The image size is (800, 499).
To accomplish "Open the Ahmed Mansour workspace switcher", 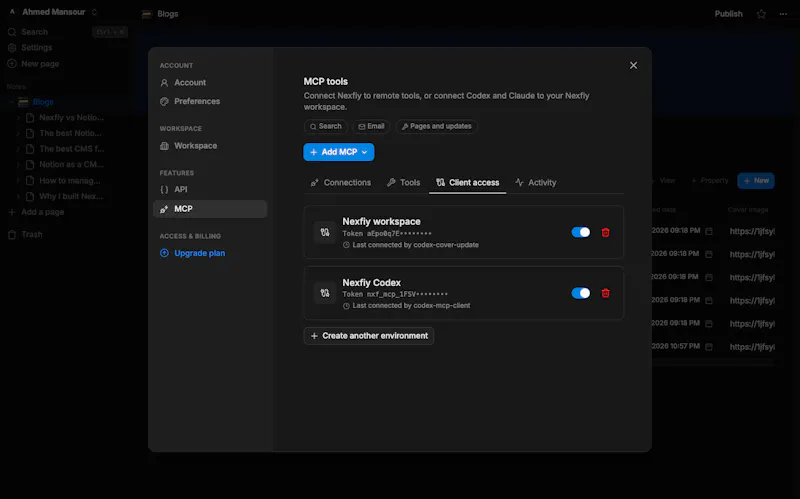I will point(53,12).
